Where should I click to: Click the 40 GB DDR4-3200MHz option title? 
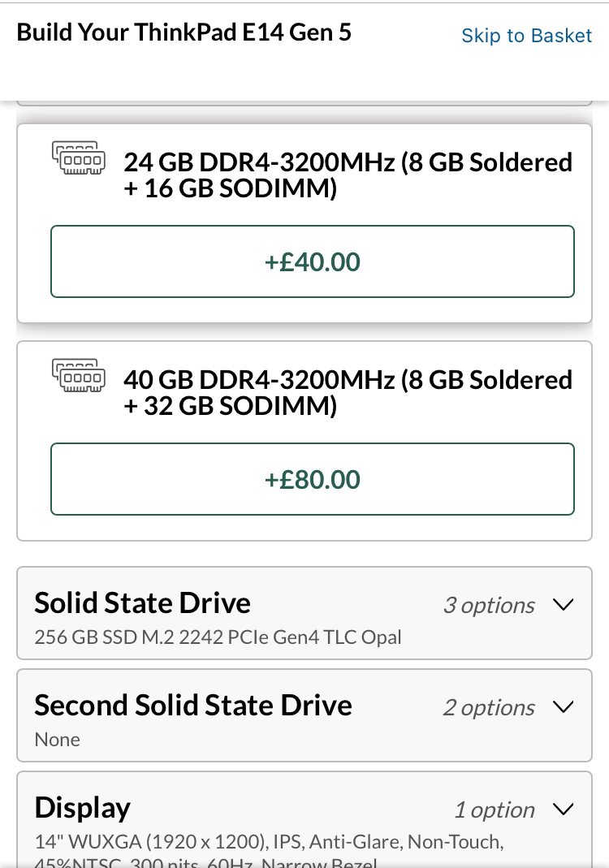point(348,392)
